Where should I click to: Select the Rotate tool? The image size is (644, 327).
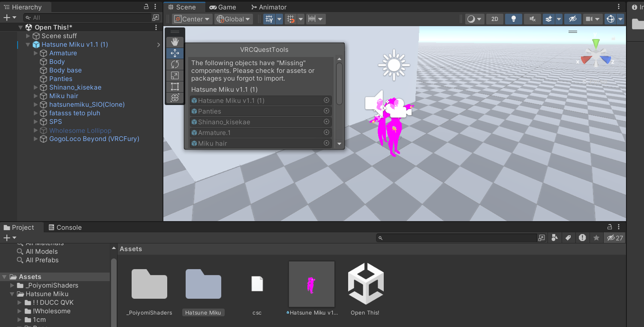point(175,64)
